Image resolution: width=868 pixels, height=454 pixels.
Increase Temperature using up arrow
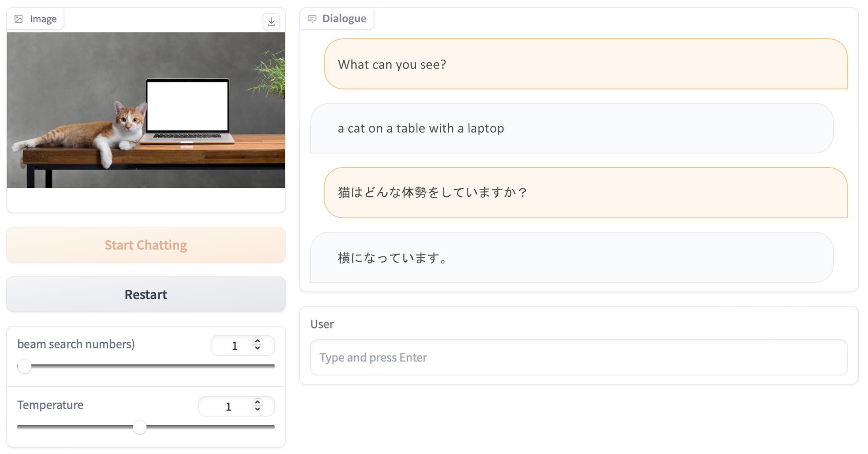click(x=257, y=401)
